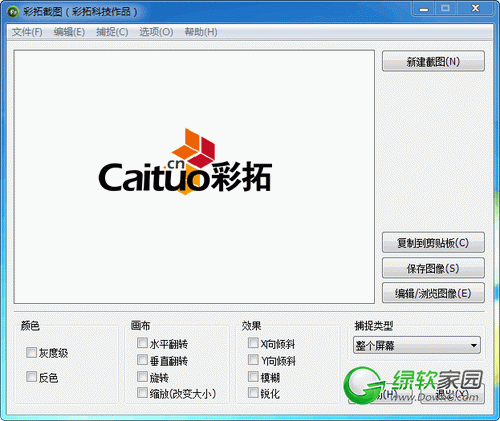Click the 新建截图(N) button
500x421 pixels.
point(433,61)
